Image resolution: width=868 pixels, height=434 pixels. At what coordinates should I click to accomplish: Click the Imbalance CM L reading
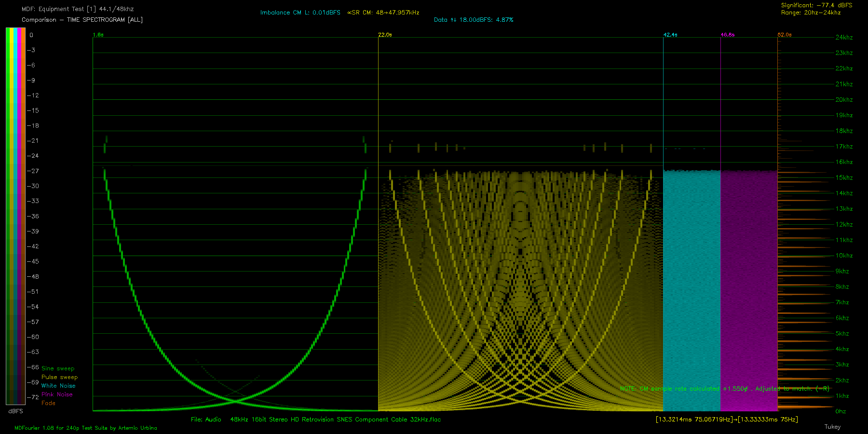tap(300, 13)
